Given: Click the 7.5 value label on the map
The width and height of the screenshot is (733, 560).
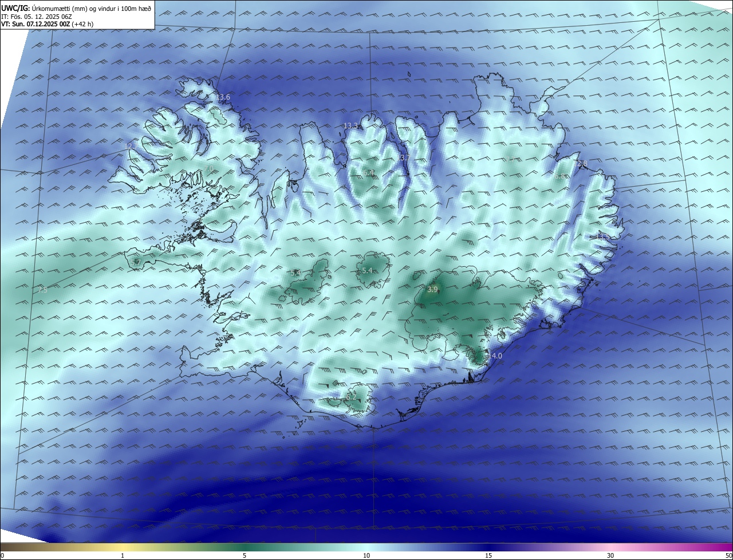Looking at the screenshot, I should pyautogui.click(x=42, y=291).
